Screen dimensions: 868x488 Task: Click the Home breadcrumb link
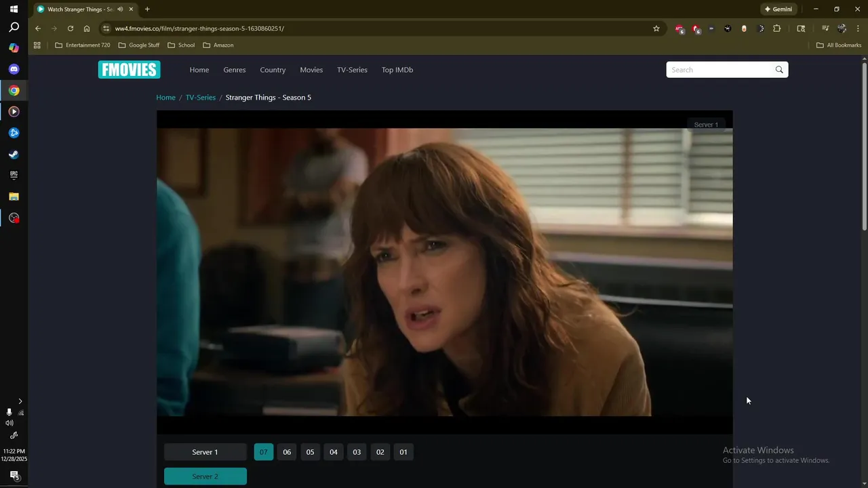[x=165, y=98]
